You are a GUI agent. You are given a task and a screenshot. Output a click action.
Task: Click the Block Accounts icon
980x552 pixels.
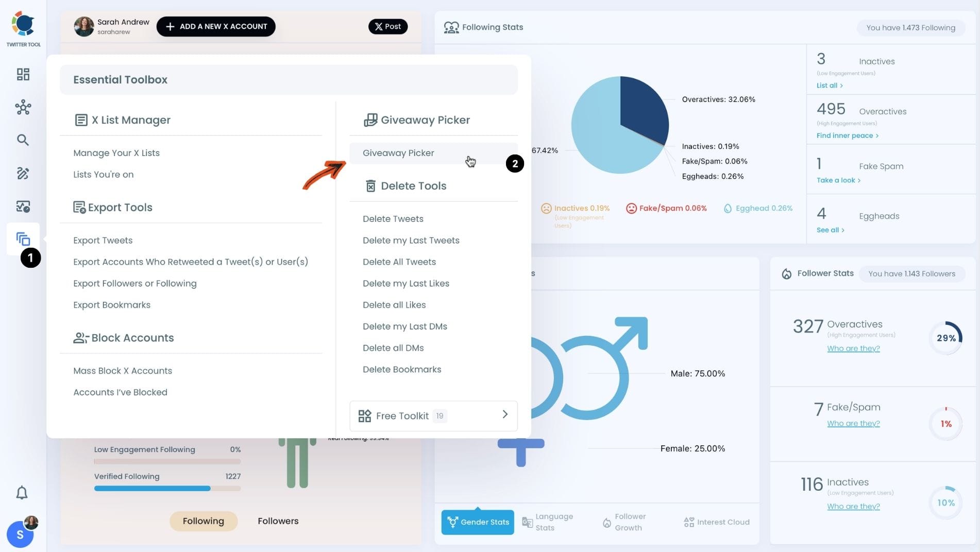tap(81, 338)
